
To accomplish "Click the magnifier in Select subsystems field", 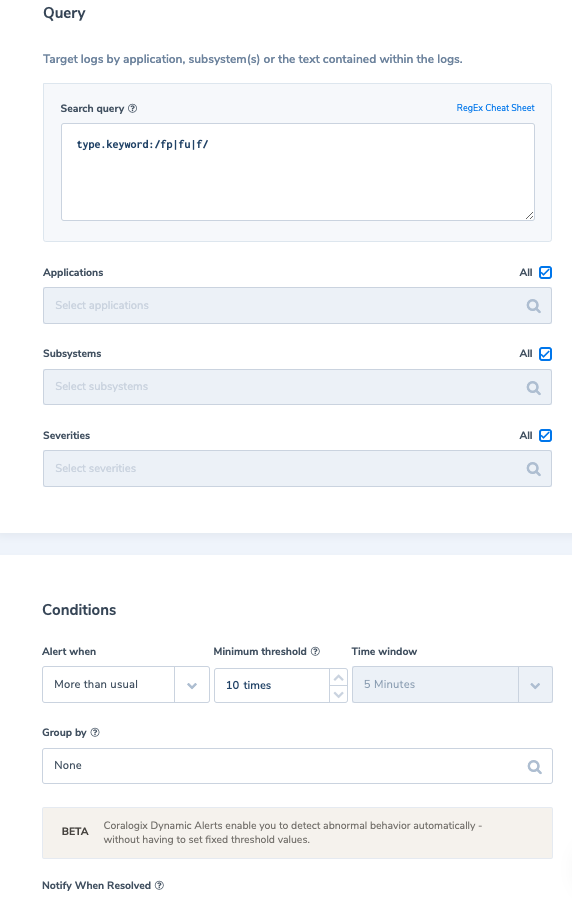I will (534, 388).
